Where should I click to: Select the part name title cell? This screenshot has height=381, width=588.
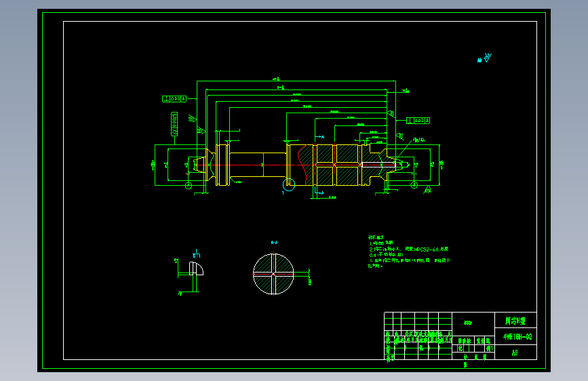515,320
